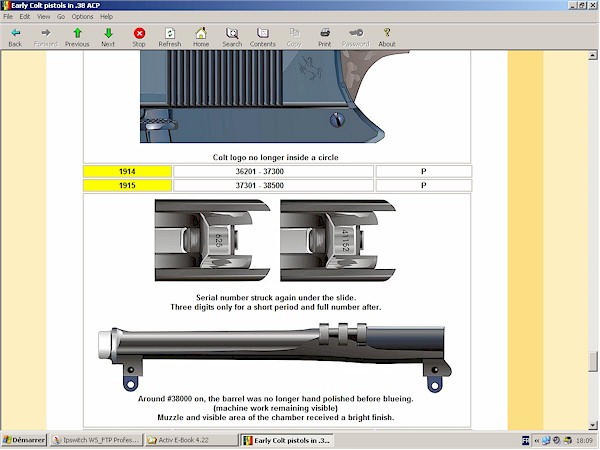
Task: Open the Edit menu
Action: coord(25,16)
